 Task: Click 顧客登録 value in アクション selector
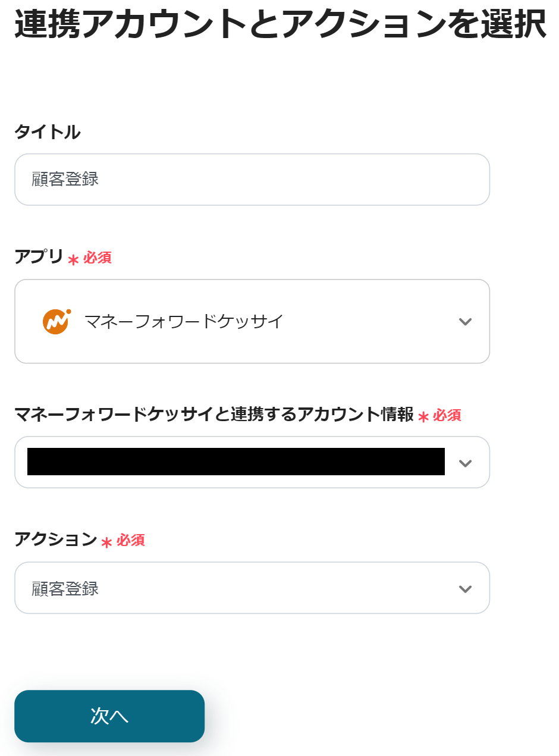tap(65, 589)
